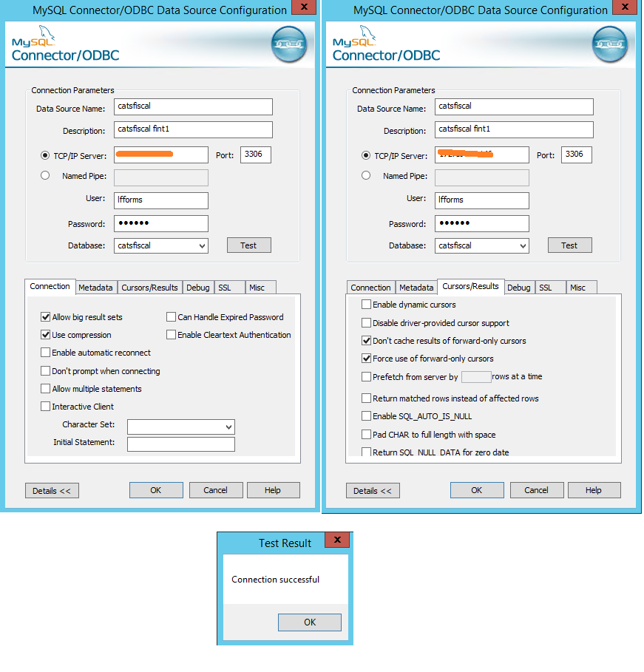The width and height of the screenshot is (644, 672).
Task: Enable 'Prefetch from server by' checkbox
Action: (x=366, y=377)
